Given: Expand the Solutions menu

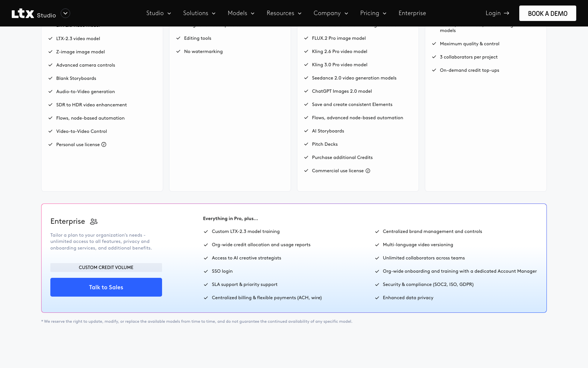Looking at the screenshot, I should pos(200,13).
